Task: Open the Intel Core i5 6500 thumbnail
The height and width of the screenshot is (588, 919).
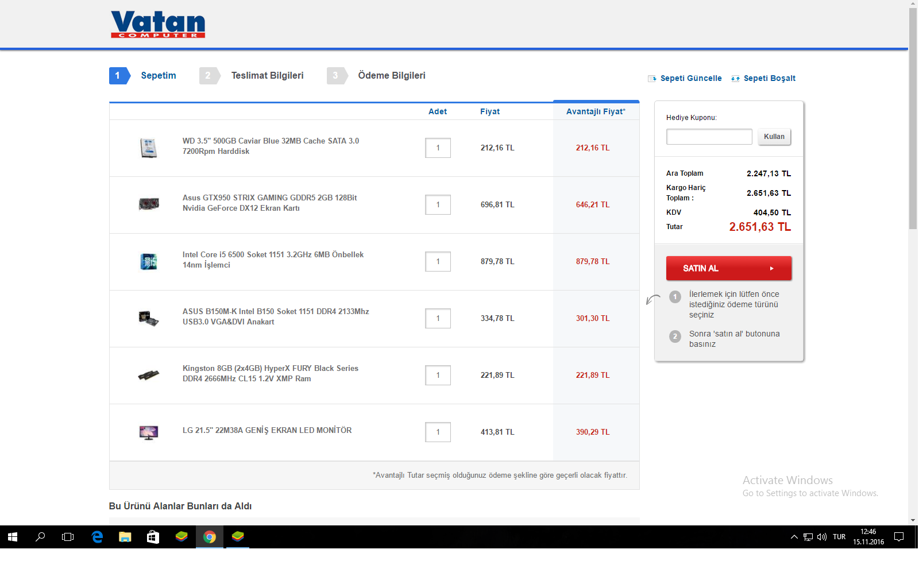Action: tap(149, 261)
